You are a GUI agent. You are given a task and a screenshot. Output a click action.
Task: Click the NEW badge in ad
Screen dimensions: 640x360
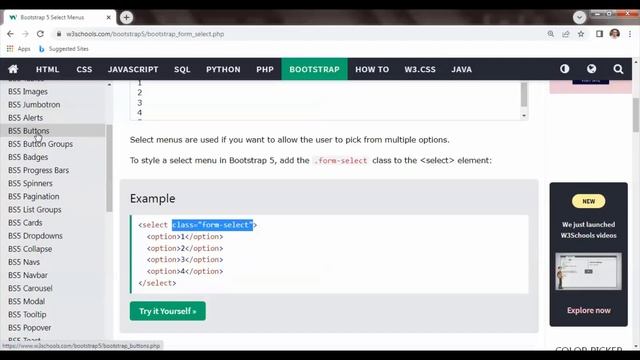pos(589,201)
